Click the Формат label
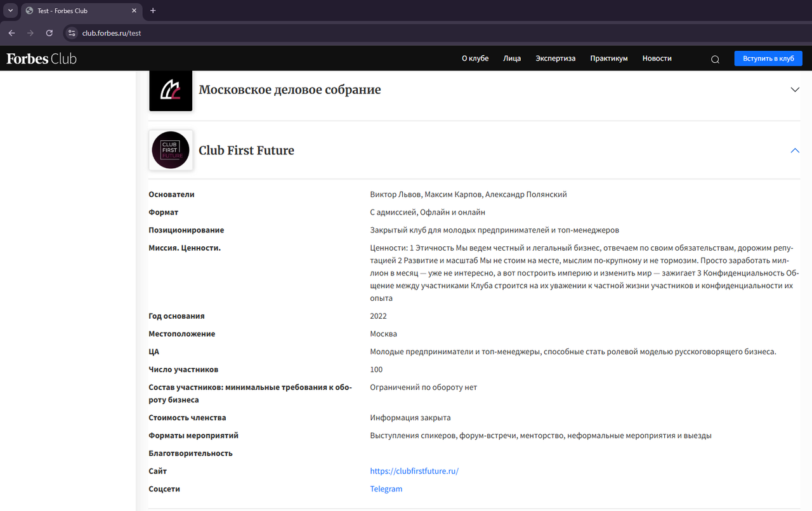Screen dimensions: 812x511 click(x=164, y=212)
